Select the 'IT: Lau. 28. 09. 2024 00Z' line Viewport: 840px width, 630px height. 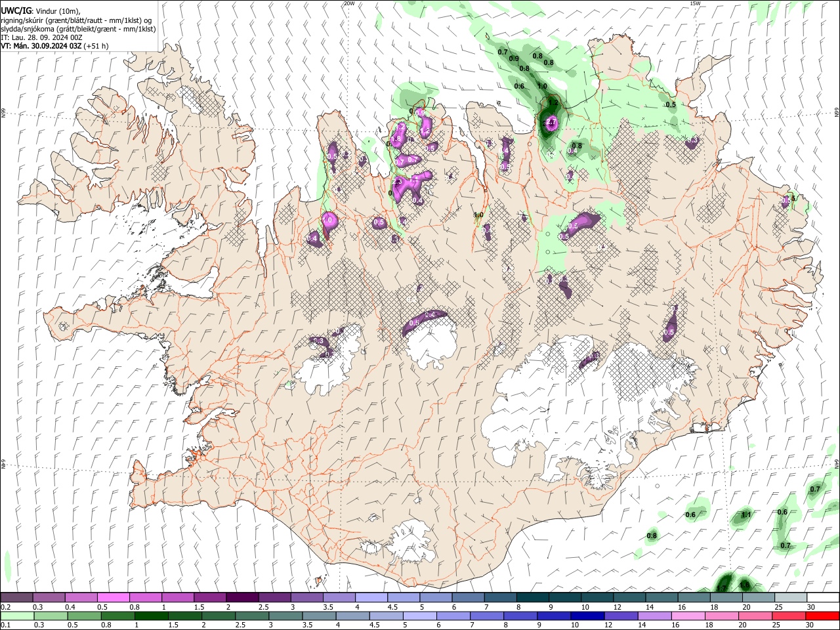pos(41,37)
